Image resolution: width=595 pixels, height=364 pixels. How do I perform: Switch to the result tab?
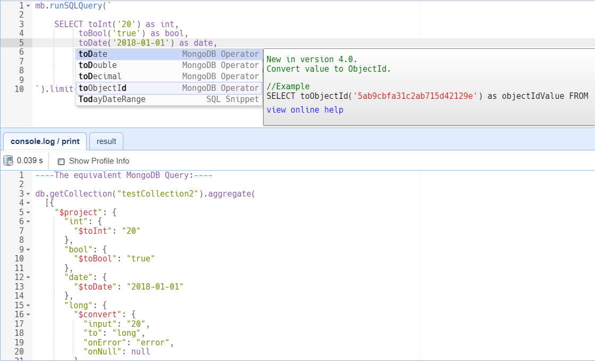point(106,141)
